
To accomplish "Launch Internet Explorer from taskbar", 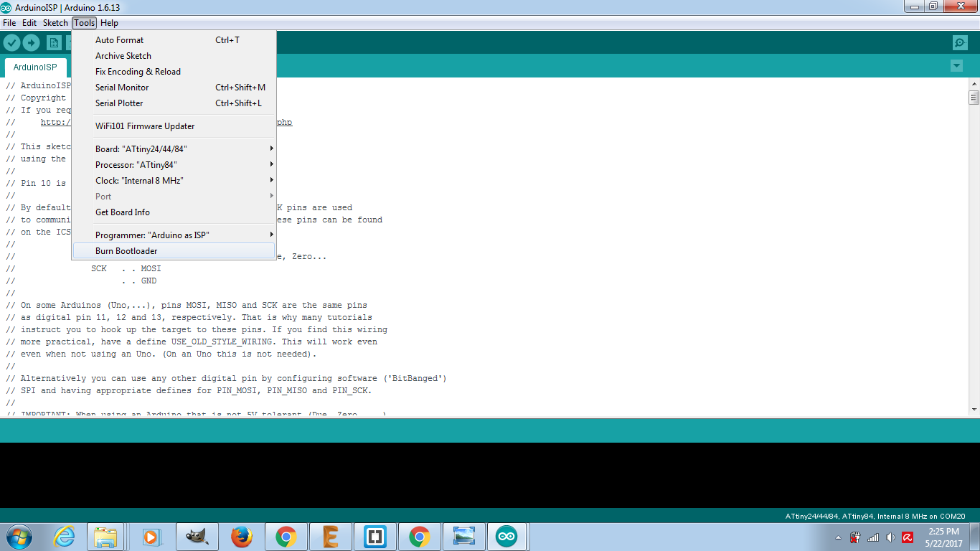I will coord(64,537).
